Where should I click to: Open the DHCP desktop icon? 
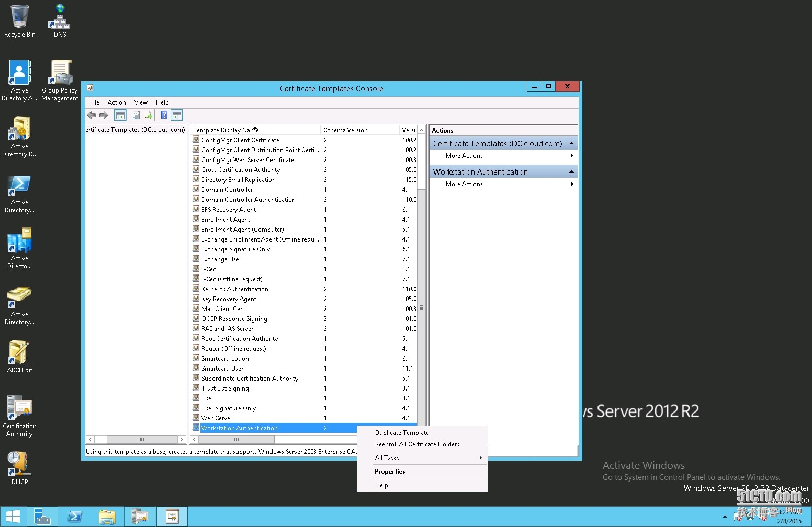(x=20, y=468)
